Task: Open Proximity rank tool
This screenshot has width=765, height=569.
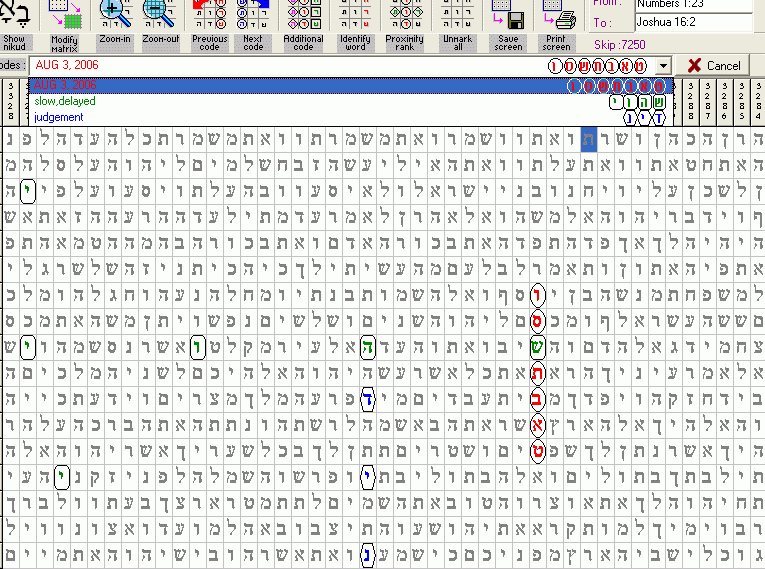Action: point(404,15)
